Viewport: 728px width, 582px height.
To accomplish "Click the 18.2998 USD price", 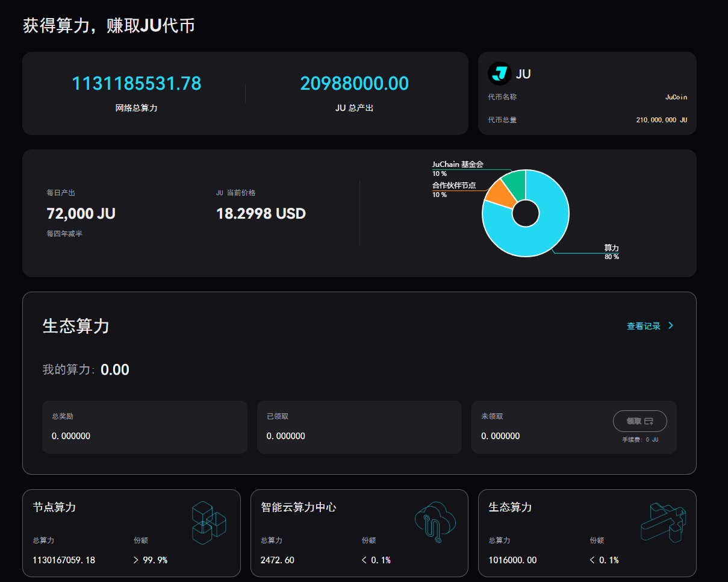I will (x=261, y=213).
